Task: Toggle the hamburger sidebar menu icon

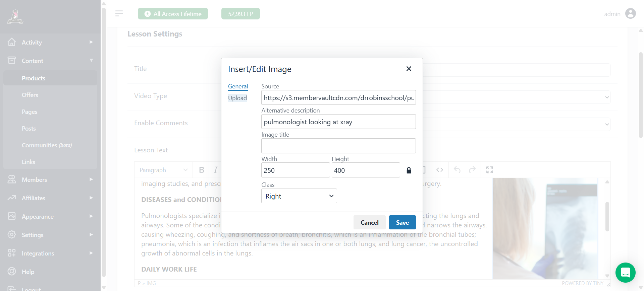Action: 119,13
